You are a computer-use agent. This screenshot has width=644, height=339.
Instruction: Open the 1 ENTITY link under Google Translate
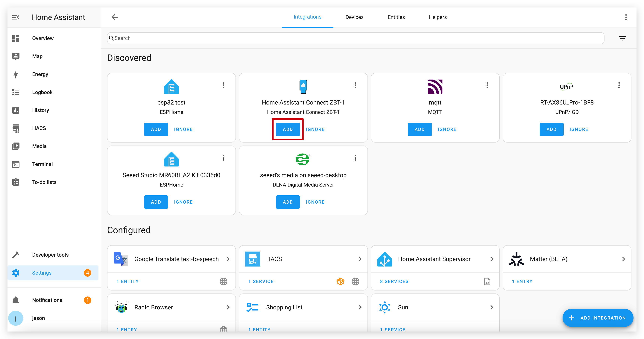point(127,282)
